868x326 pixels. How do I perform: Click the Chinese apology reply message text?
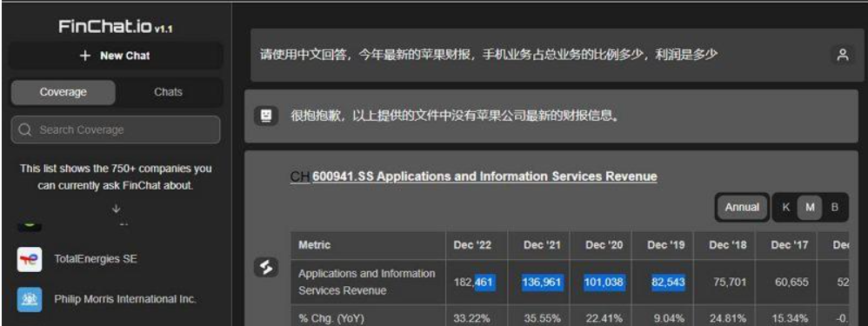click(x=454, y=116)
